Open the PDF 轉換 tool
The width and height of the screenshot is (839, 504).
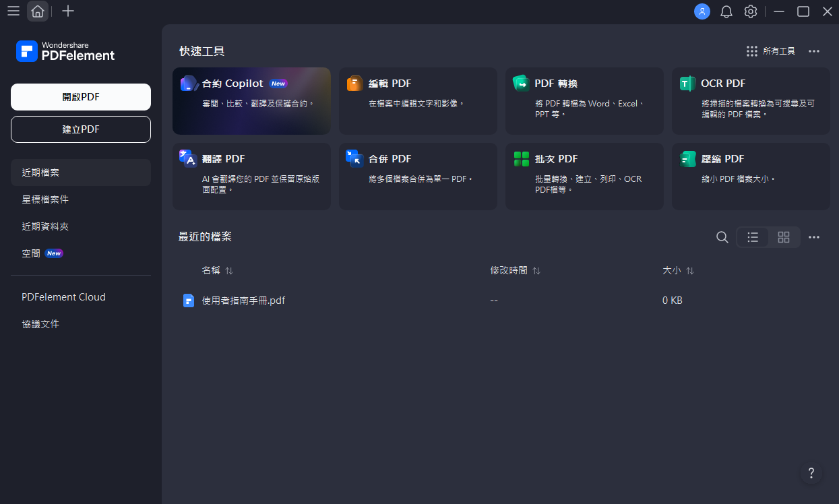click(x=584, y=101)
